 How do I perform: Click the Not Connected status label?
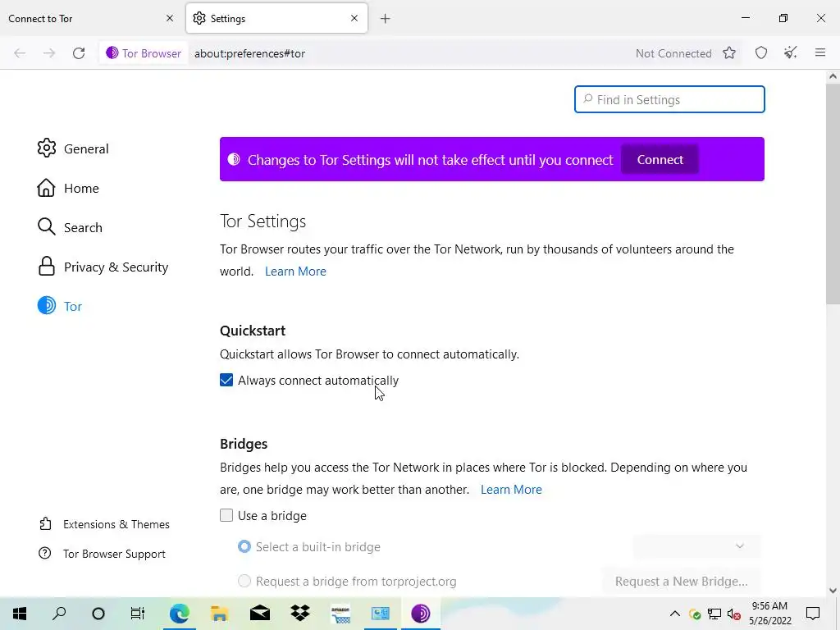pos(673,53)
